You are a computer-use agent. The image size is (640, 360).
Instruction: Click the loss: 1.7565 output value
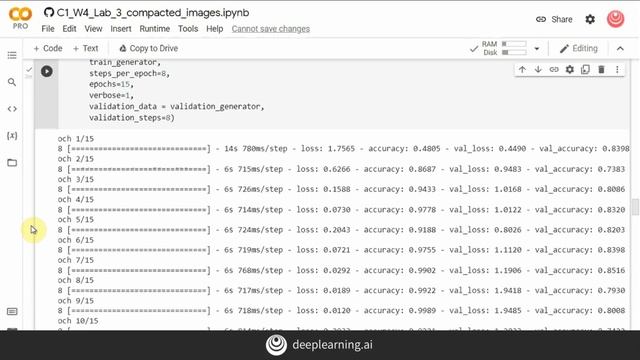(328, 149)
